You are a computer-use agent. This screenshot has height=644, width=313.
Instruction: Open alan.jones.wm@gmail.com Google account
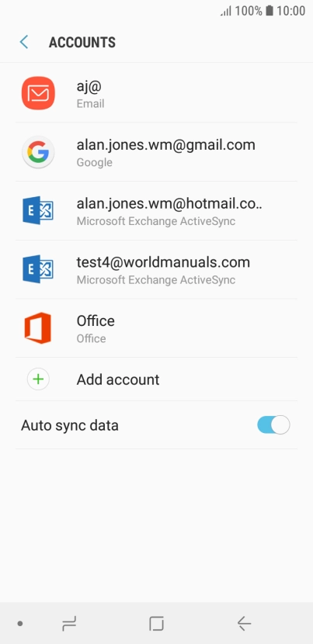coord(156,152)
